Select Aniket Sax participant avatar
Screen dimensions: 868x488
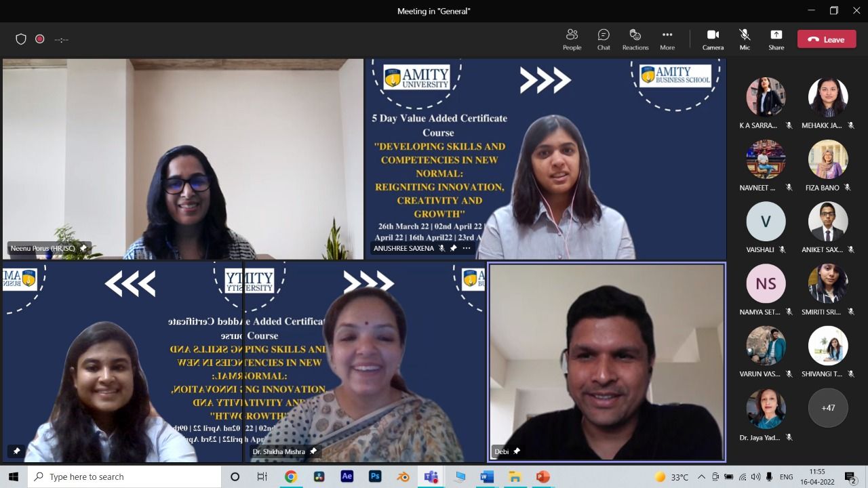[x=828, y=221]
